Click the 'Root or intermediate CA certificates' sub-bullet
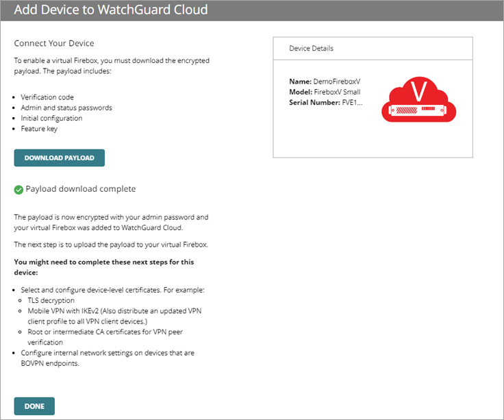Screen dimensions: 504x420 click(105, 337)
